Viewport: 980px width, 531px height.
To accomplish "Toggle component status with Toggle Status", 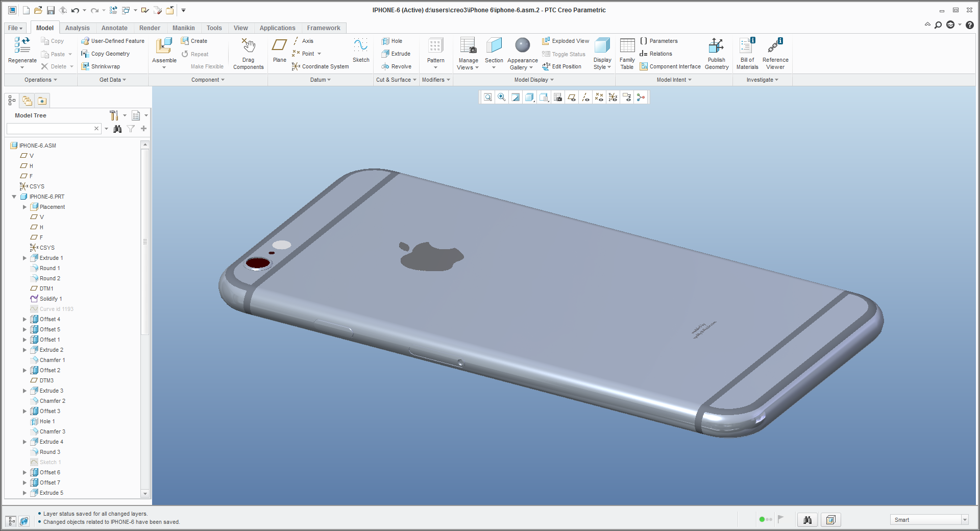I will click(x=563, y=54).
